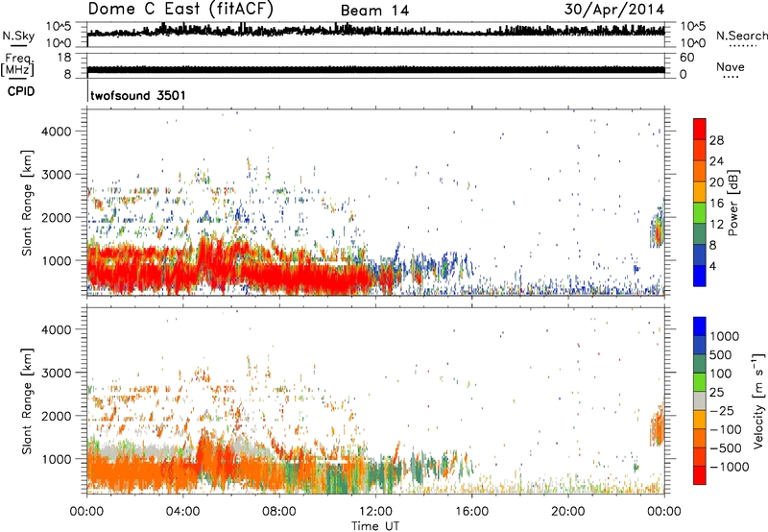Click the '12:00' time axis label
Screen dimensions: 768x532
[x=375, y=512]
